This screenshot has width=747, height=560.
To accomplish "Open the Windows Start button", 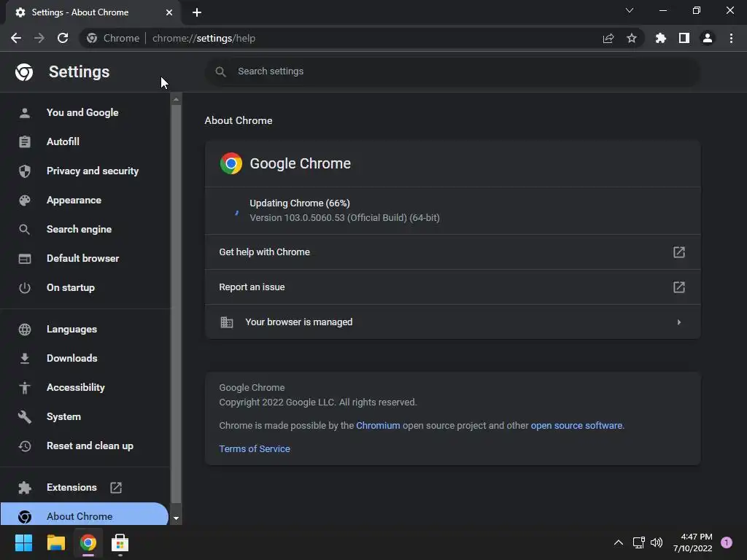I will pyautogui.click(x=24, y=542).
